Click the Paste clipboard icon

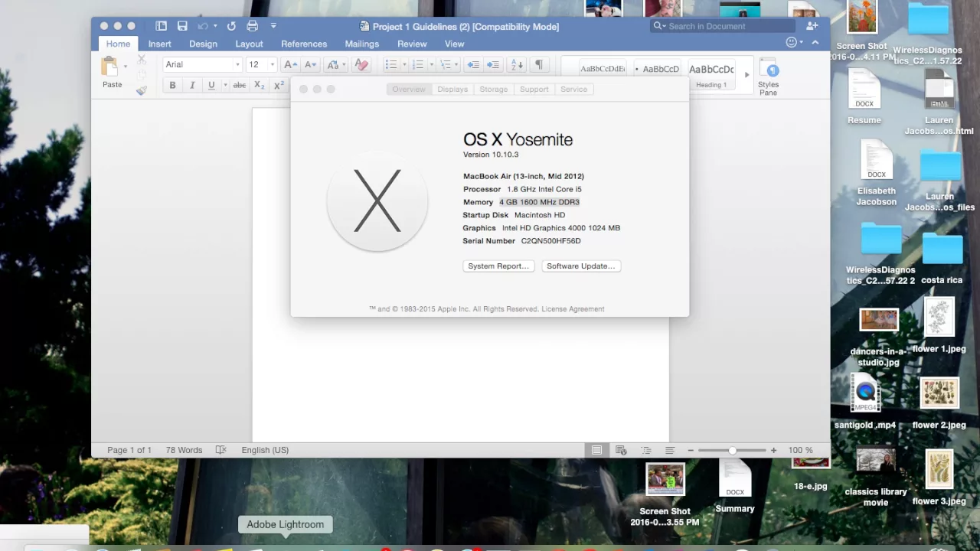[x=110, y=67]
